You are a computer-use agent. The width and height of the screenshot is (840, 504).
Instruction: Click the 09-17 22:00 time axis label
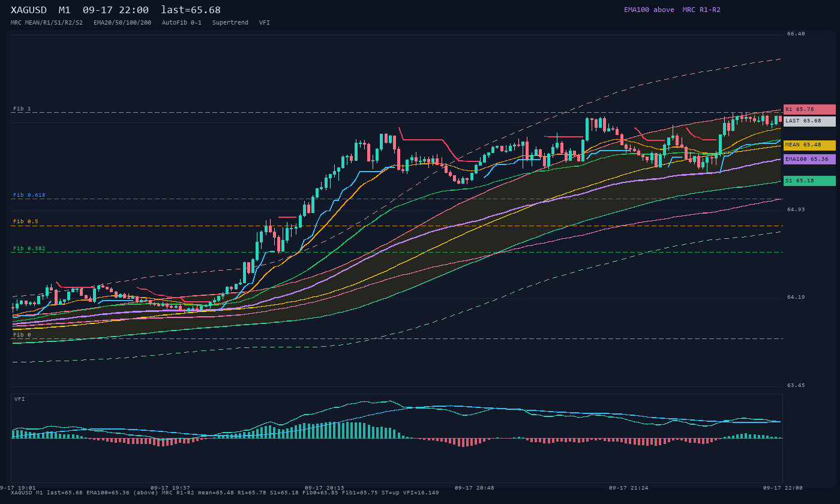tap(783, 488)
